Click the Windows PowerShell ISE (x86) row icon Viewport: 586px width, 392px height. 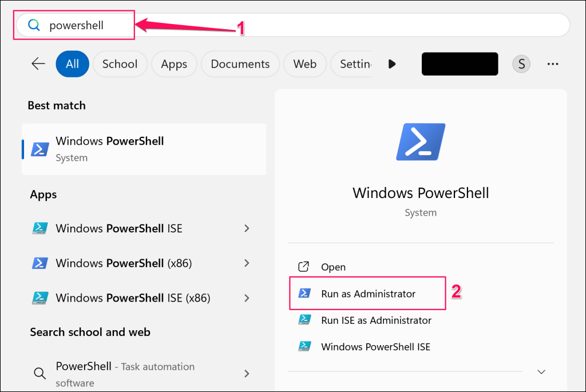(x=39, y=298)
